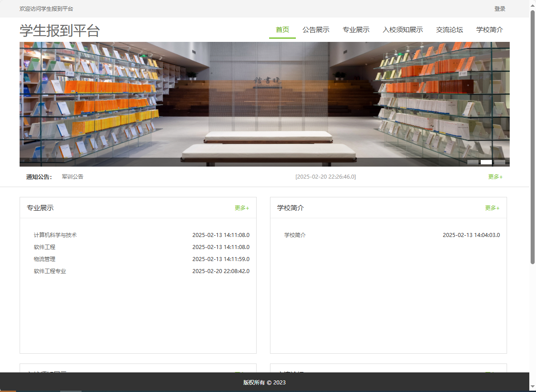Click 学校简介 inside the school intro panel
The height and width of the screenshot is (392, 536).
[x=295, y=235]
